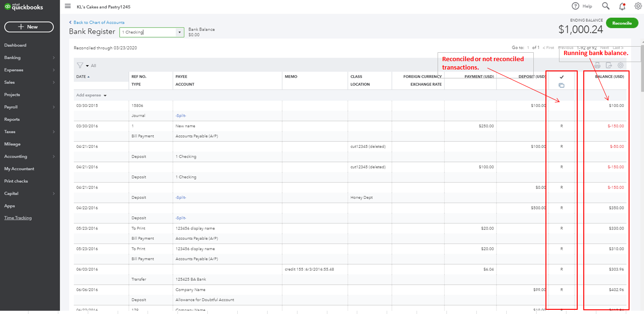Click the checkmark reconcile status column header
The height and width of the screenshot is (314, 644).
coord(561,77)
